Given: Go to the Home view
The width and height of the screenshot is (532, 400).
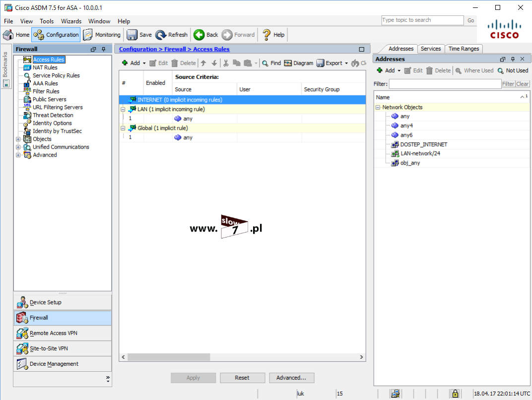Looking at the screenshot, I should 16,35.
